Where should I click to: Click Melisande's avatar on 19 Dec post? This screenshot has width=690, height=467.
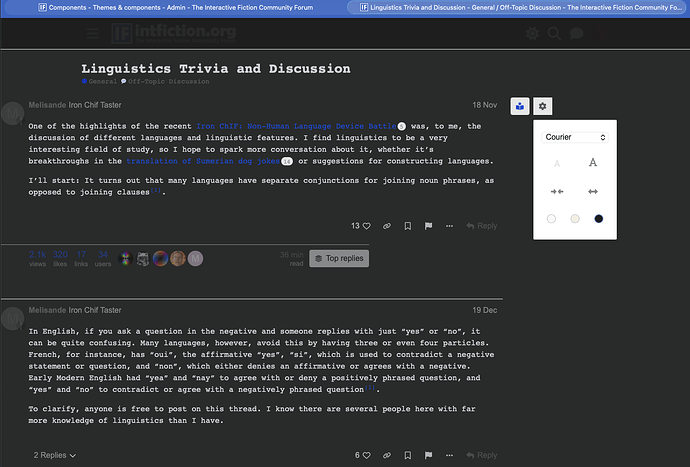click(12, 318)
